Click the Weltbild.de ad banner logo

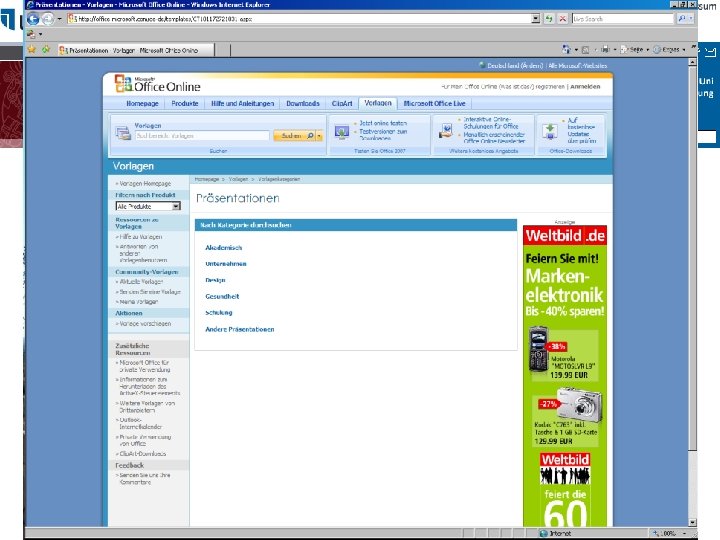[x=565, y=236]
